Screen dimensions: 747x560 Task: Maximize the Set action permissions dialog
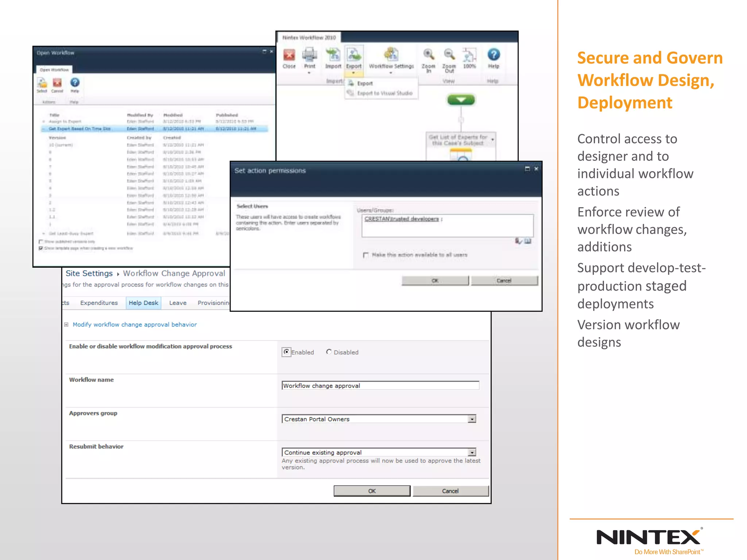pyautogui.click(x=527, y=169)
